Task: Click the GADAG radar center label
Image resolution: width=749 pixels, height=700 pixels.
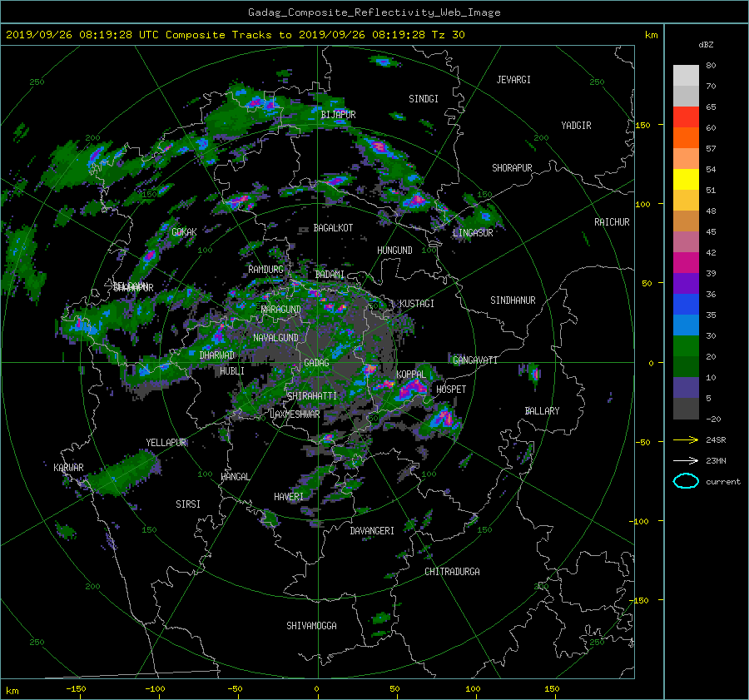Action: [x=316, y=363]
